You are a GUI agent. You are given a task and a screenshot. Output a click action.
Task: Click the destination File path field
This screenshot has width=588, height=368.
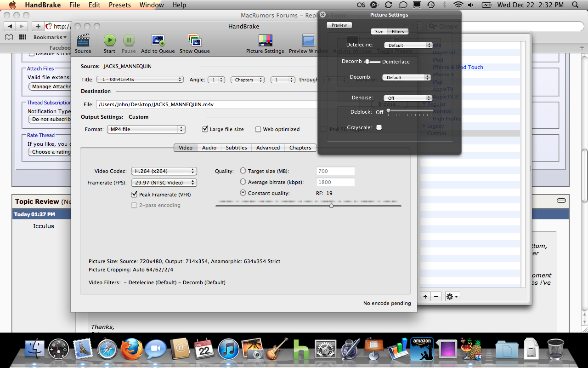207,104
